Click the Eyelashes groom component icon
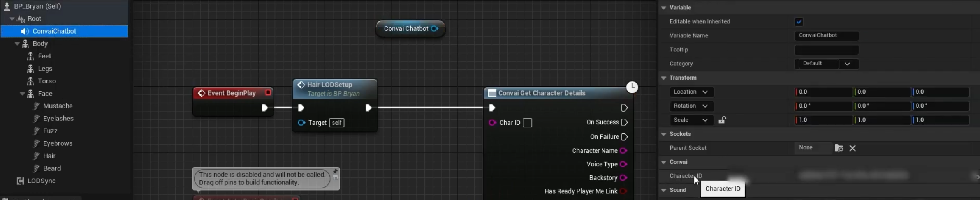The height and width of the screenshot is (200, 980). pos(36,119)
